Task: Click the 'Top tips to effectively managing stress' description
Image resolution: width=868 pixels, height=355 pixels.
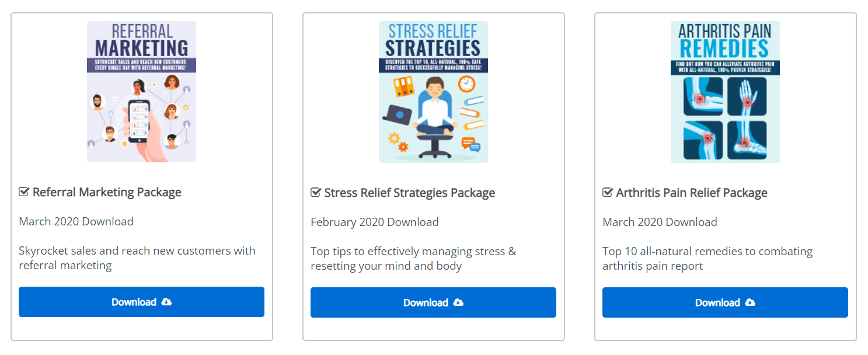Action: [x=413, y=259]
